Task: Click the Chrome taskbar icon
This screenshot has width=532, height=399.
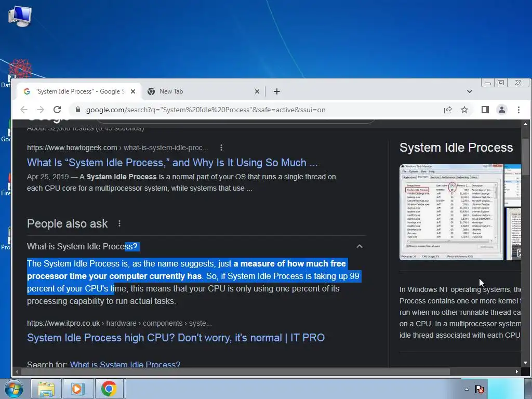Action: click(109, 389)
